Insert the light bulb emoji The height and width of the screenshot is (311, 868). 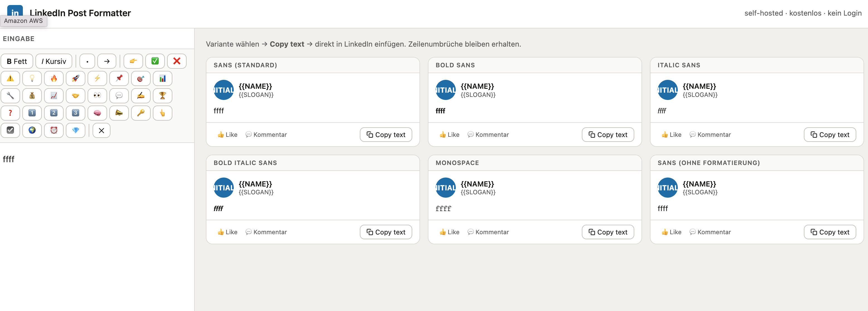(x=32, y=79)
